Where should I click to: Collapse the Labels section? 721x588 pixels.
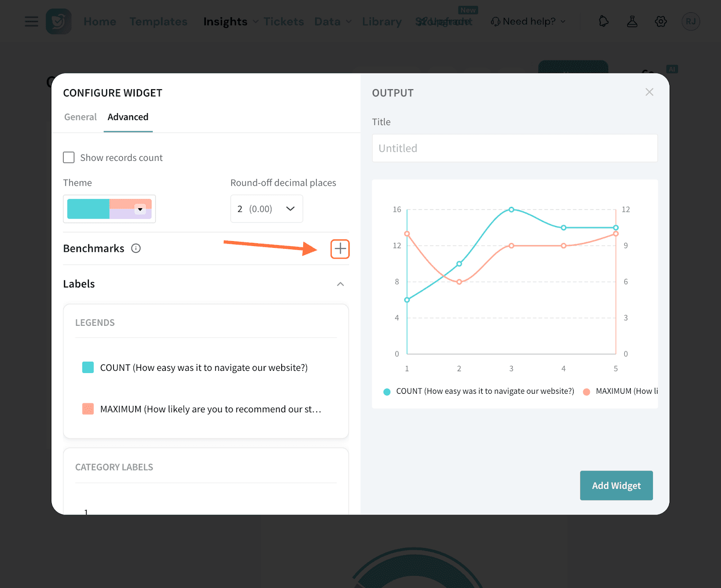tap(340, 284)
